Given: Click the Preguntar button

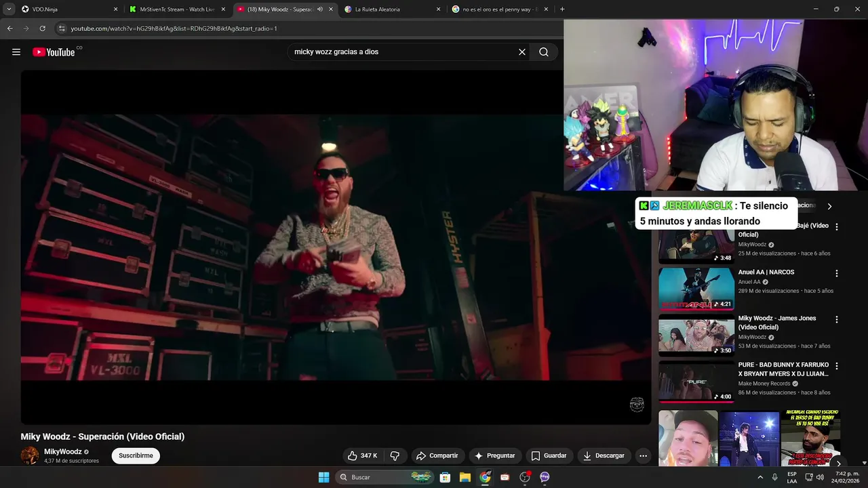Looking at the screenshot, I should (x=495, y=455).
